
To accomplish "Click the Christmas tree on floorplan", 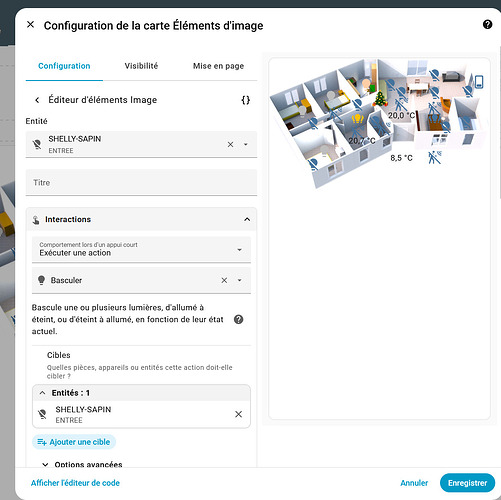I will pos(379,99).
